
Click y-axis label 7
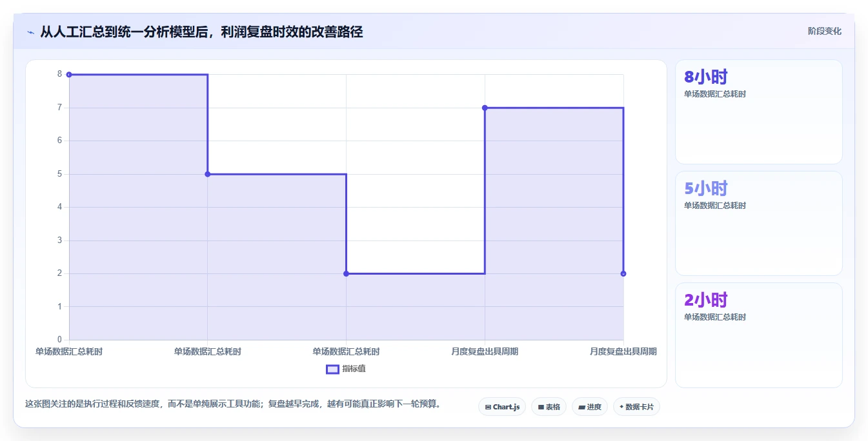click(59, 108)
